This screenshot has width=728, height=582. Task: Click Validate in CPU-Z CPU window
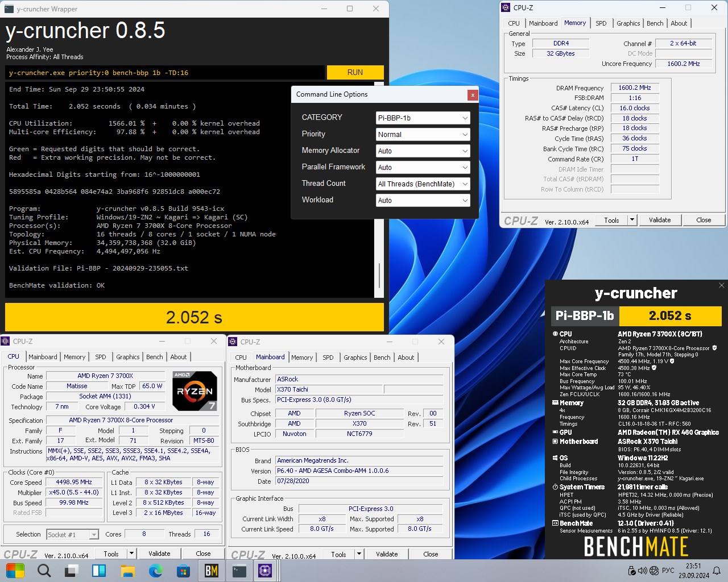pyautogui.click(x=159, y=554)
